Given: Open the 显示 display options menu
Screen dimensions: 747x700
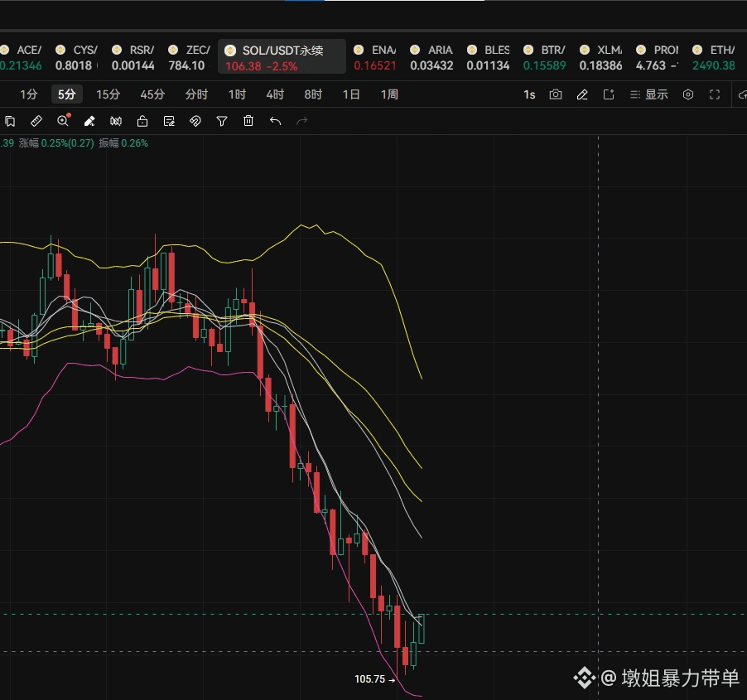Looking at the screenshot, I should [648, 94].
